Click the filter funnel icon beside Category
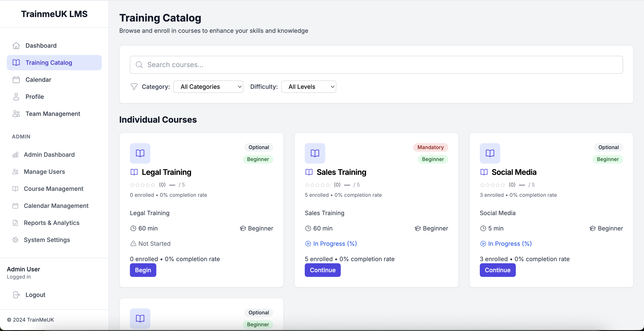This screenshot has height=331, width=644. 134,86
